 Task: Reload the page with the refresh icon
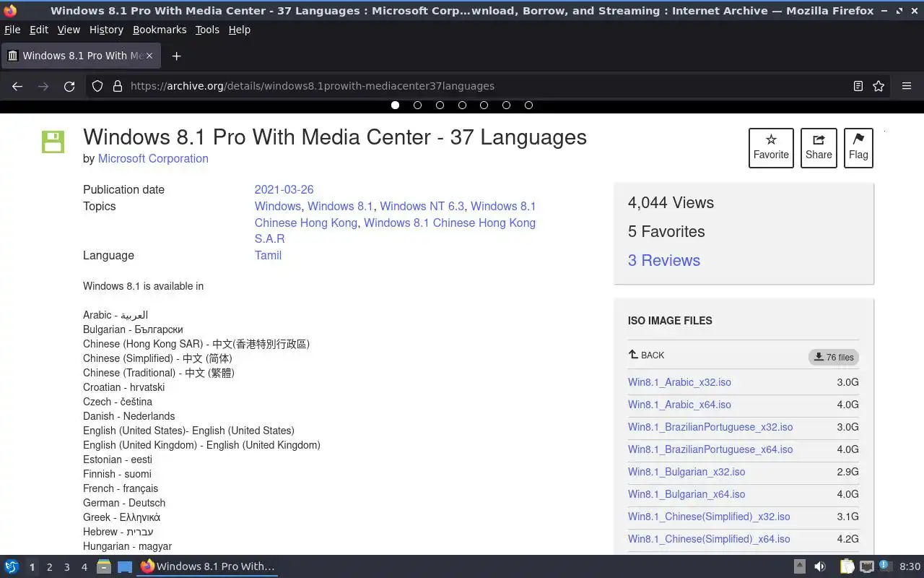[x=69, y=86]
